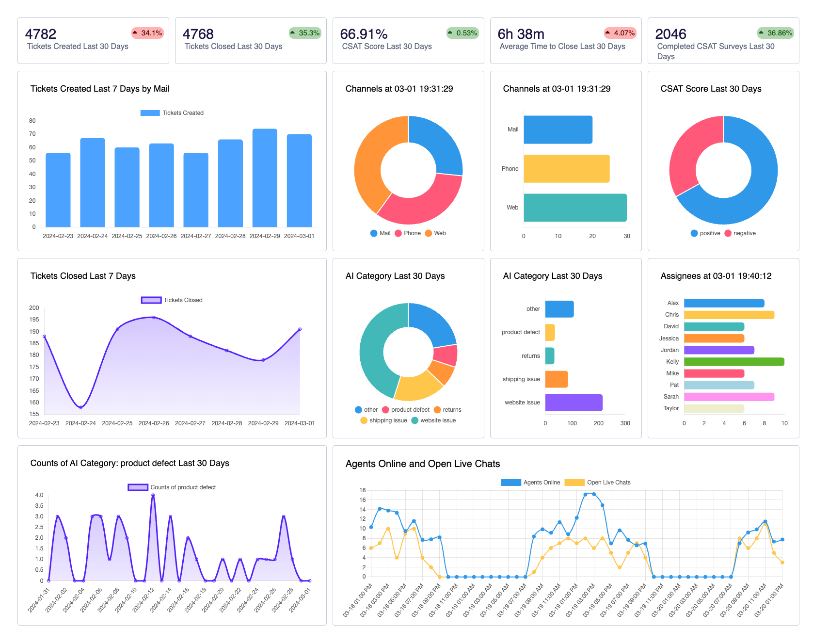Viewport: 813px width, 644px height.
Task: Click the red up-arrow icon beside 34.1%
Action: [x=135, y=32]
